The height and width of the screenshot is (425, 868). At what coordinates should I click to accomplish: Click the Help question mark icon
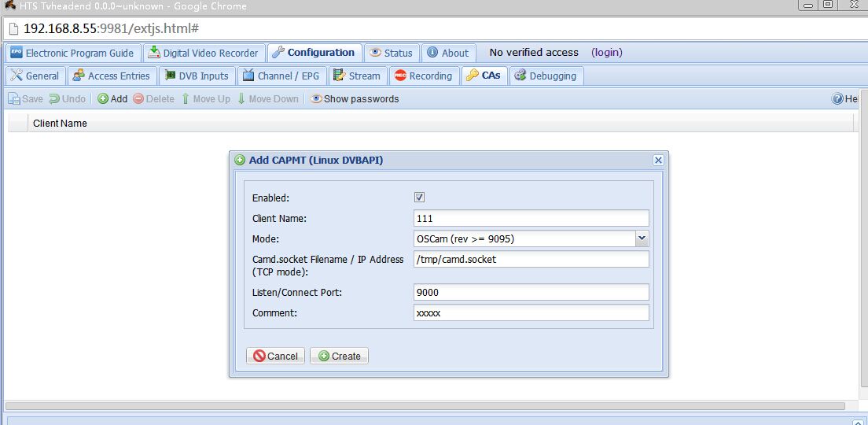837,99
